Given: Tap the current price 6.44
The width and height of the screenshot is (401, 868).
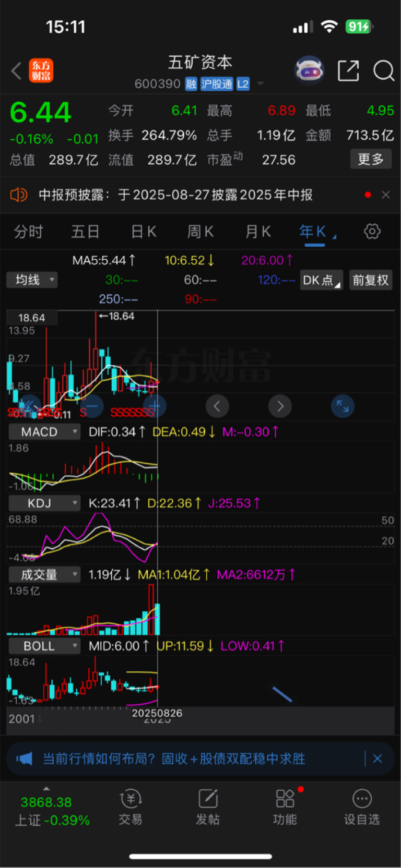Looking at the screenshot, I should coord(40,113).
